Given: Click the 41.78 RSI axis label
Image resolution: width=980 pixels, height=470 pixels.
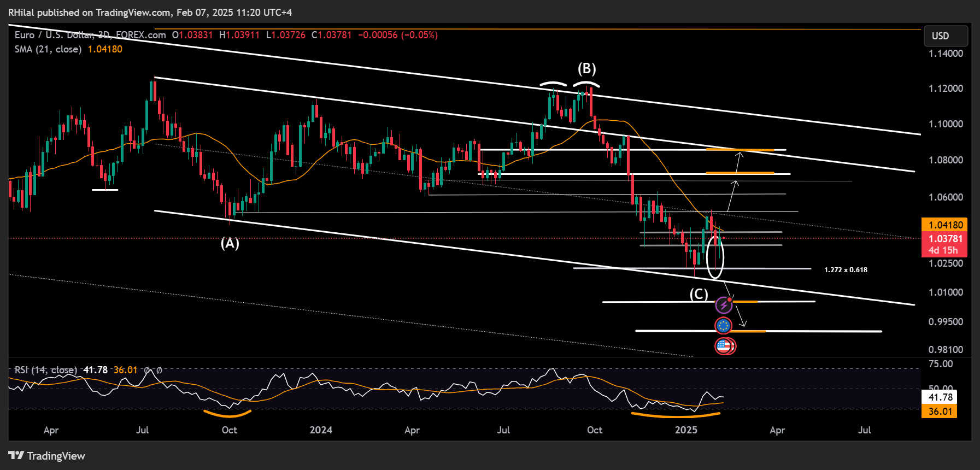Looking at the screenshot, I should point(940,397).
